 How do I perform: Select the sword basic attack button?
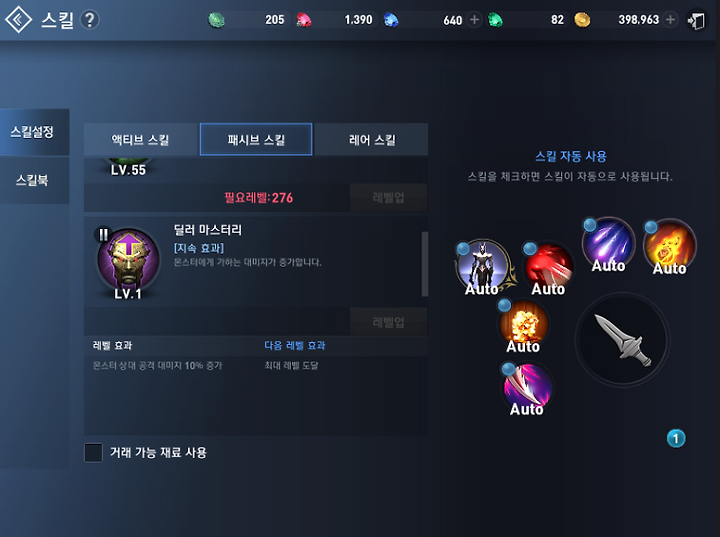click(623, 340)
